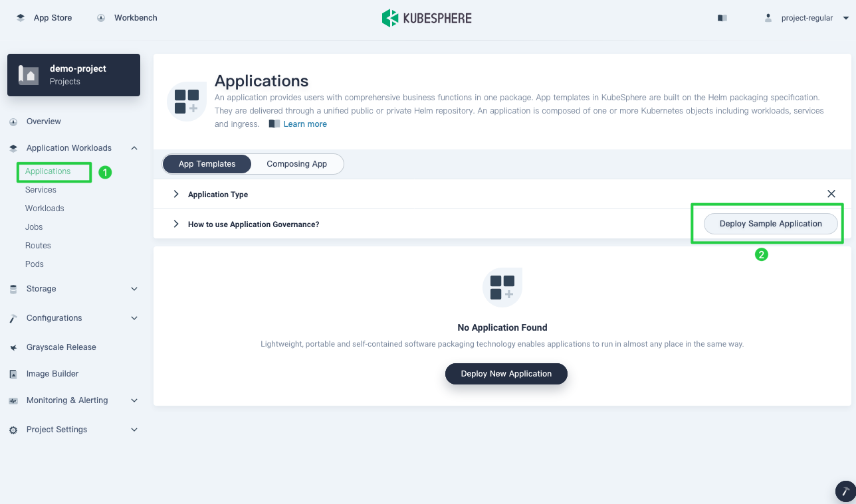
Task: Select the Application Workloads icon
Action: pyautogui.click(x=13, y=147)
